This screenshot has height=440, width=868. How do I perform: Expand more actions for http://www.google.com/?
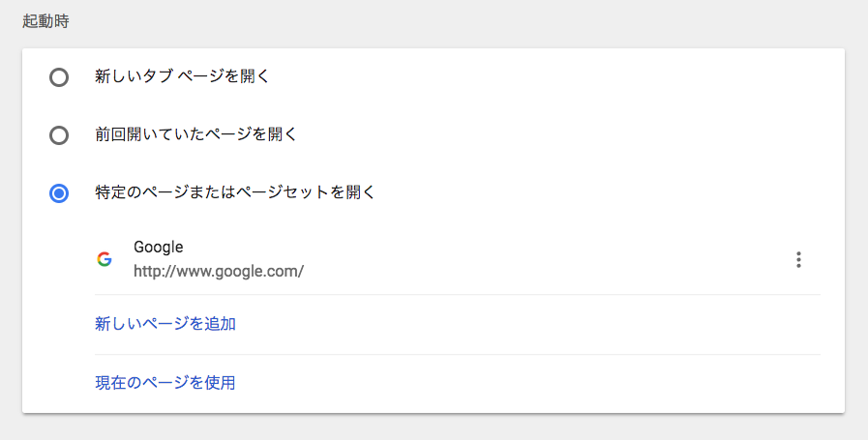[798, 259]
